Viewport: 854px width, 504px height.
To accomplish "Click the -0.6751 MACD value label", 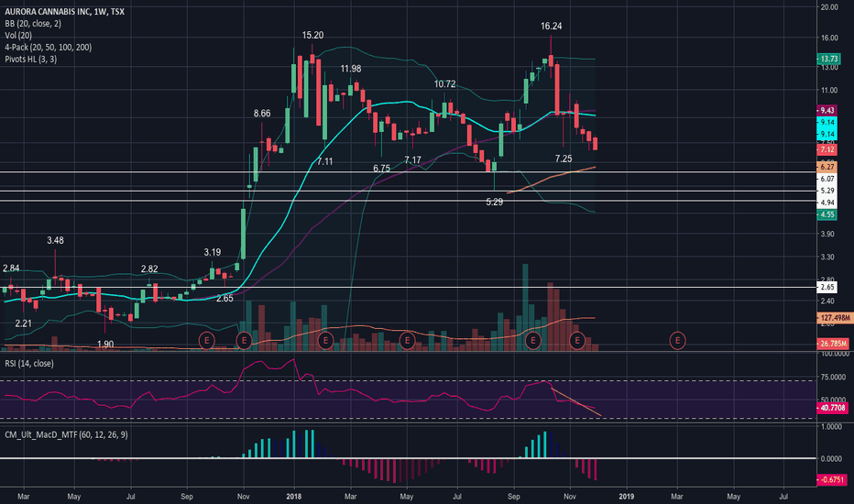I will coord(832,479).
